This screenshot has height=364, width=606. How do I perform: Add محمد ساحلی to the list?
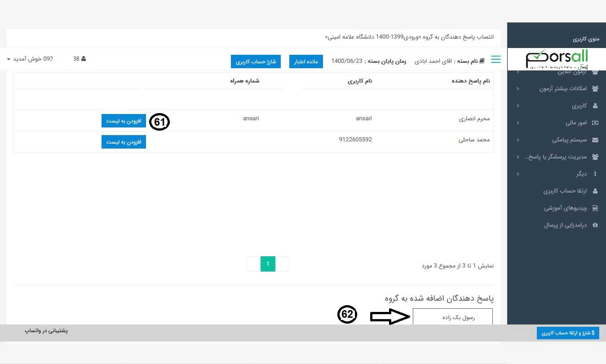pyautogui.click(x=124, y=142)
